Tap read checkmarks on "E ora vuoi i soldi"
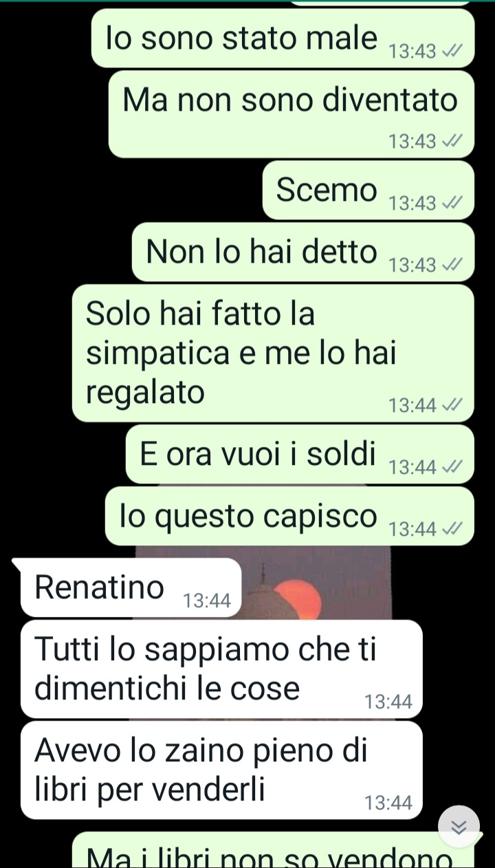Image resolution: width=495 pixels, height=868 pixels. pyautogui.click(x=452, y=468)
